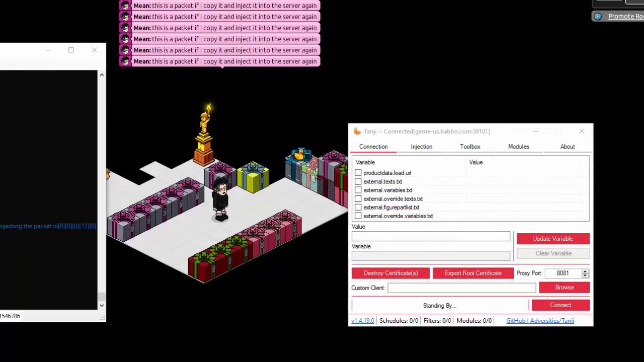
Task: Decrease the Proxy Port with down arrow
Action: 585,276
